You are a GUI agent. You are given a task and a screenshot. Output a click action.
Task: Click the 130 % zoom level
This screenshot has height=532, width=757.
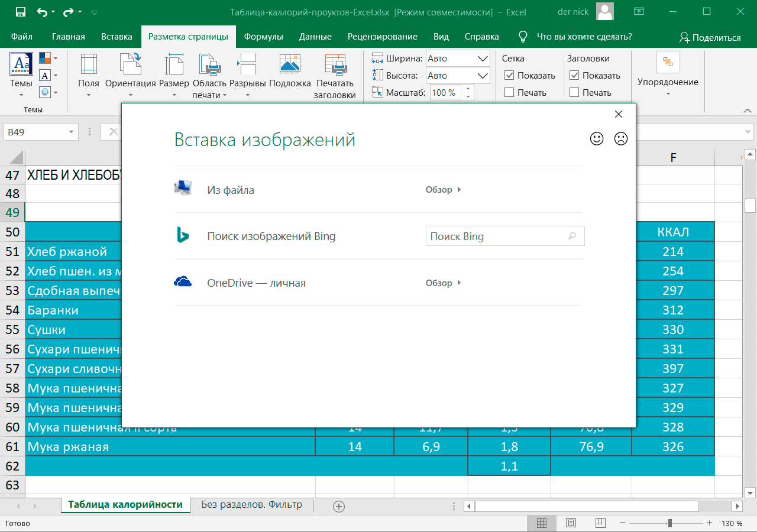pos(732,523)
